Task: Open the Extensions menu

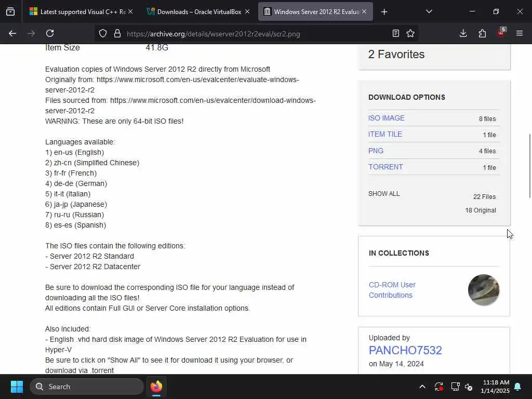Action: click(482, 33)
